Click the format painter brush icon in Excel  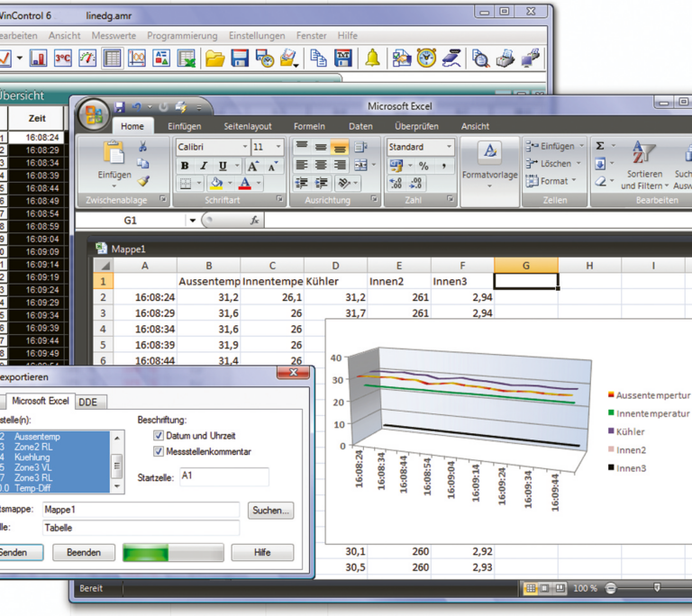(x=143, y=181)
